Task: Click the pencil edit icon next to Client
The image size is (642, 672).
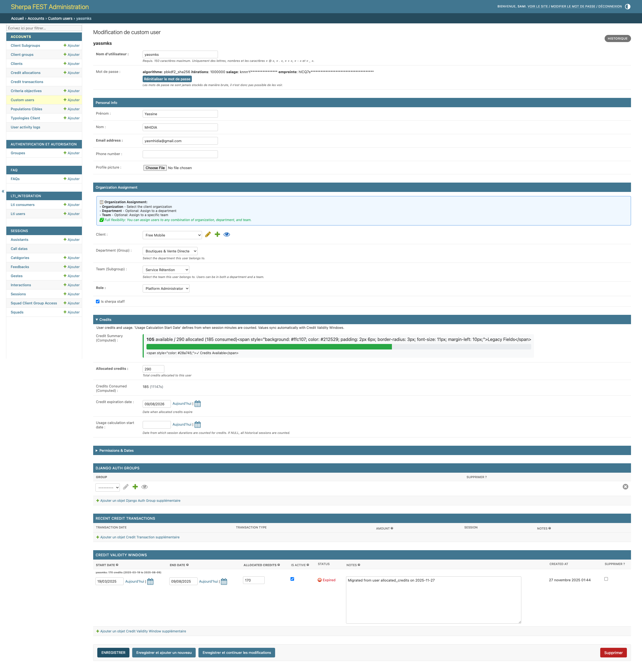Action: click(x=208, y=235)
